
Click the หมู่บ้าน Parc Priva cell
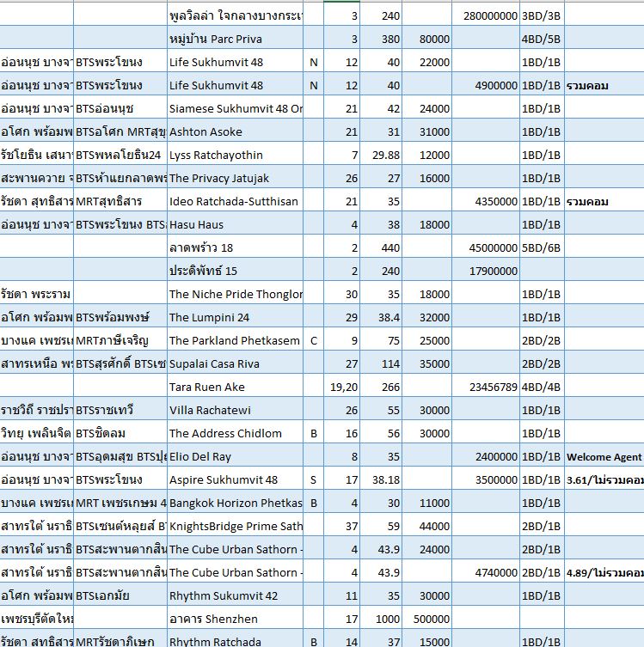coord(236,39)
